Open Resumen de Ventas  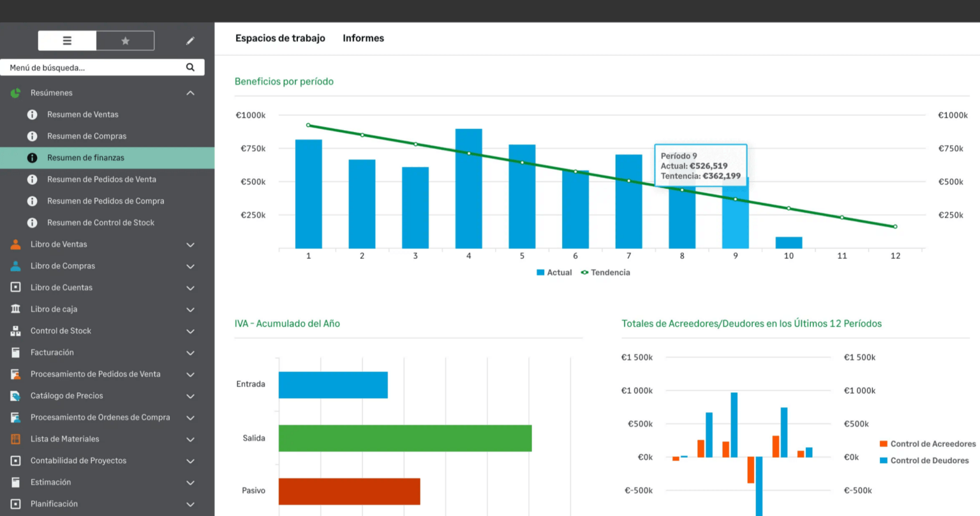[82, 115]
